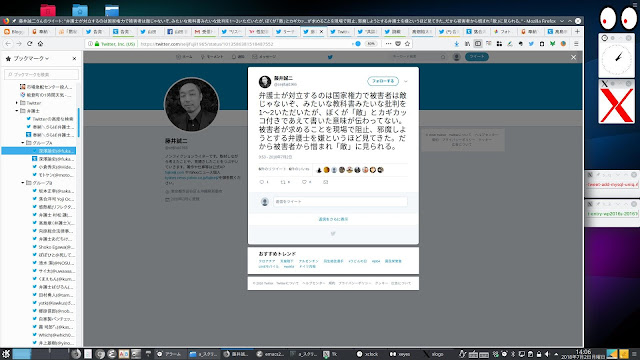Click the Twitter search box in header
The height and width of the screenshot is (360, 640).
(418, 57)
